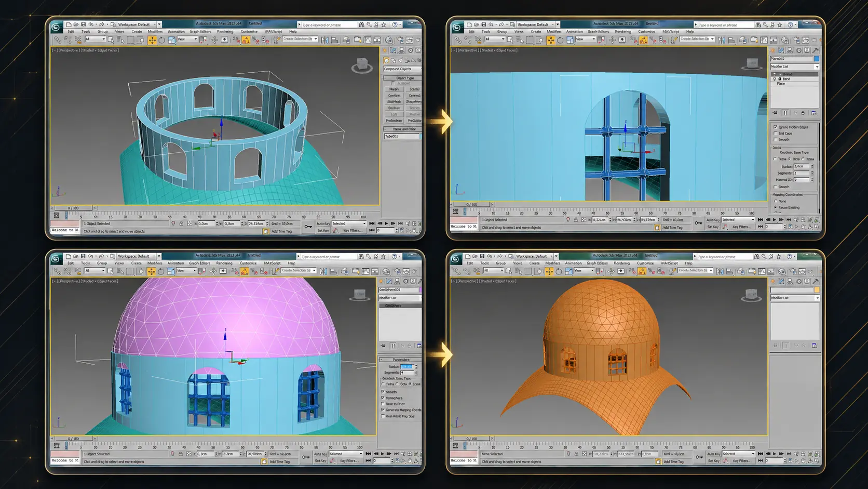Collapse the Parameters rollout of GeoSphere001
The width and height of the screenshot is (868, 489).
(x=399, y=360)
